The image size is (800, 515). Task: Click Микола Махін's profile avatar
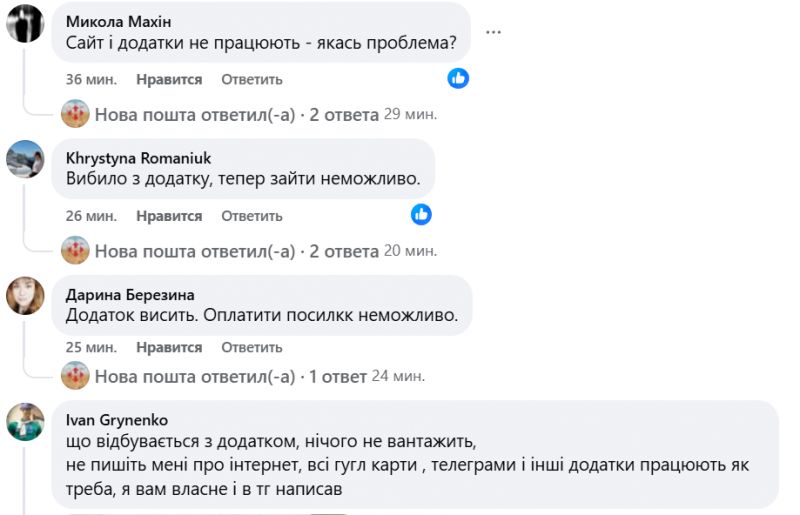pyautogui.click(x=25, y=23)
